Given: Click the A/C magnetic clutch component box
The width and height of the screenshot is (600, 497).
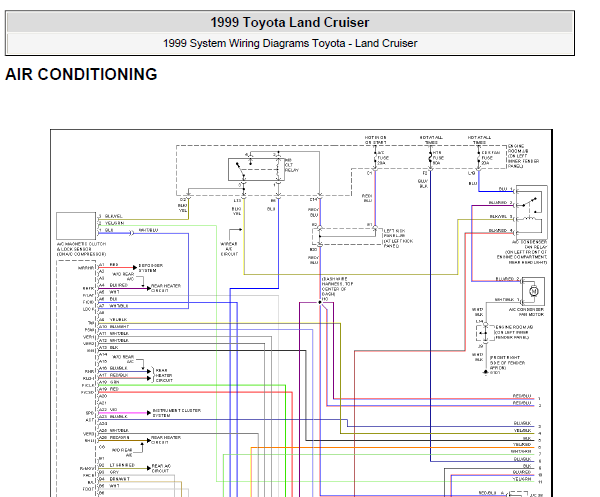Looking at the screenshot, I should 76,226.
